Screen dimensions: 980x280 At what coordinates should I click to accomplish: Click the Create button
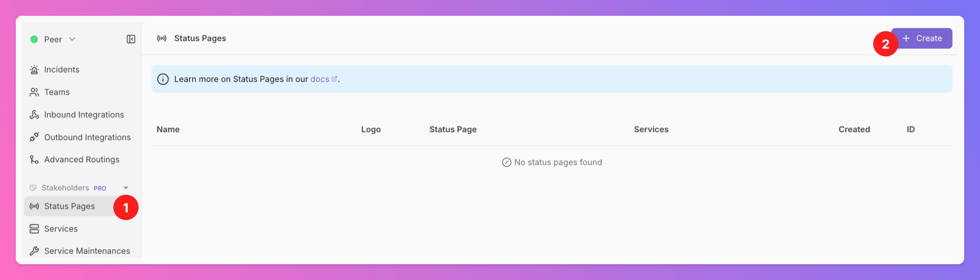click(x=922, y=39)
